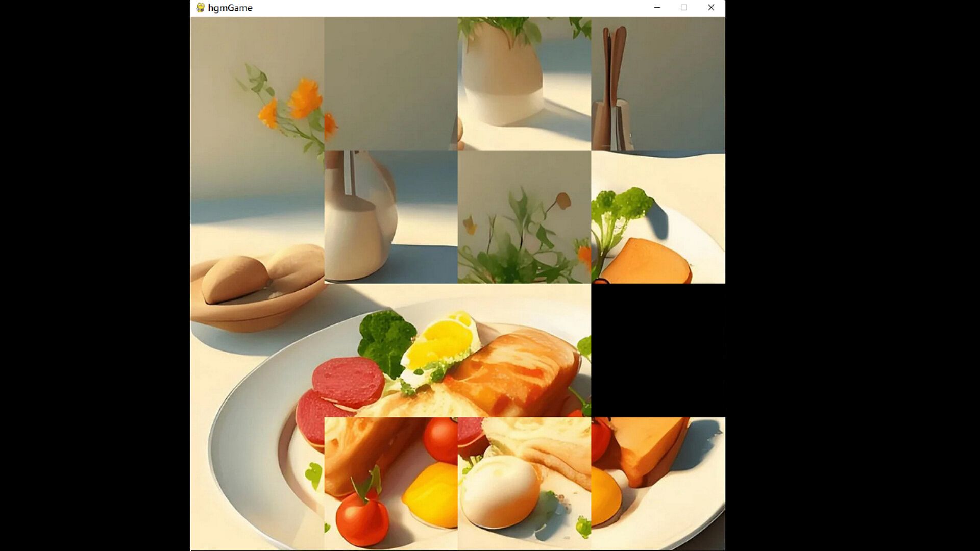Close the hgmGame window
Image resolution: width=980 pixels, height=551 pixels.
[x=710, y=8]
